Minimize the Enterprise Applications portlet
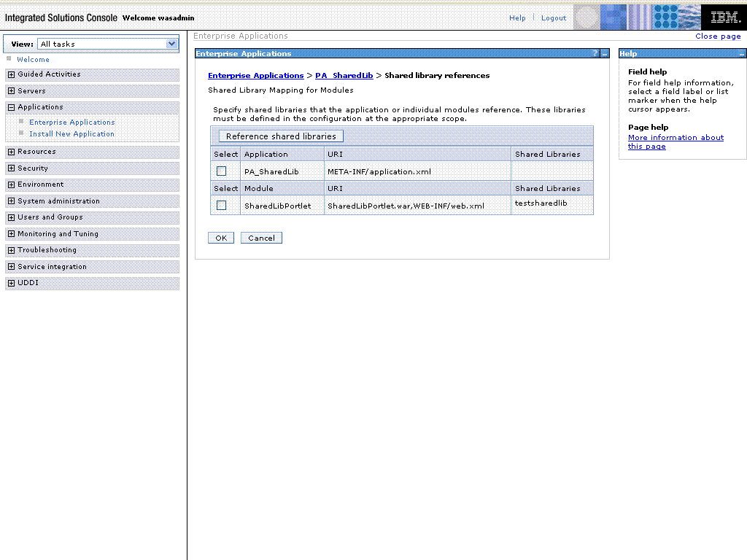747x560 pixels. [x=605, y=54]
